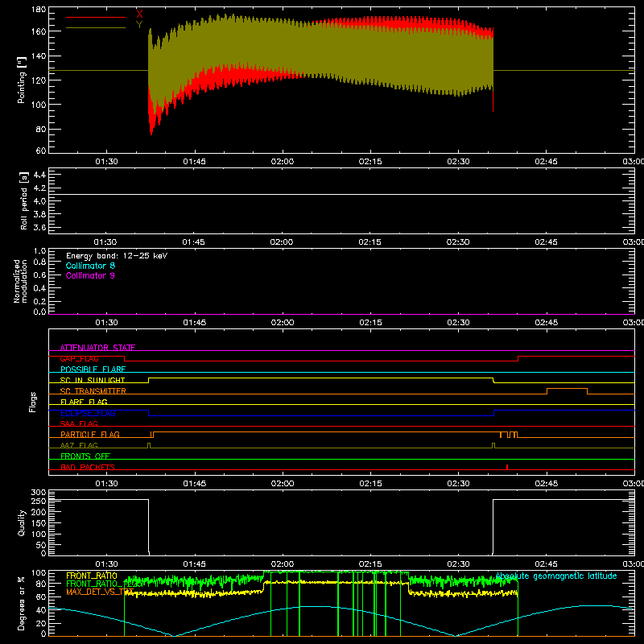Click the olive Y legend line sample

96,27
